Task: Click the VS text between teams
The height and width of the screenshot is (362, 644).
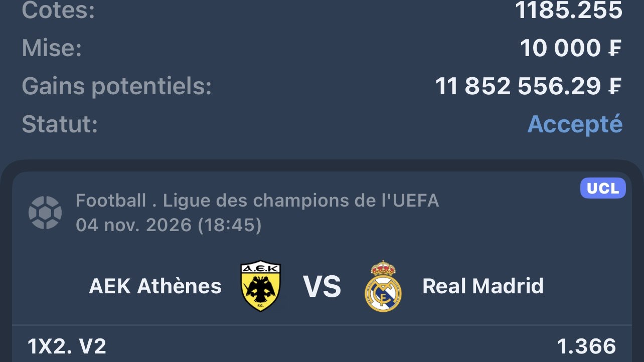Action: point(322,286)
